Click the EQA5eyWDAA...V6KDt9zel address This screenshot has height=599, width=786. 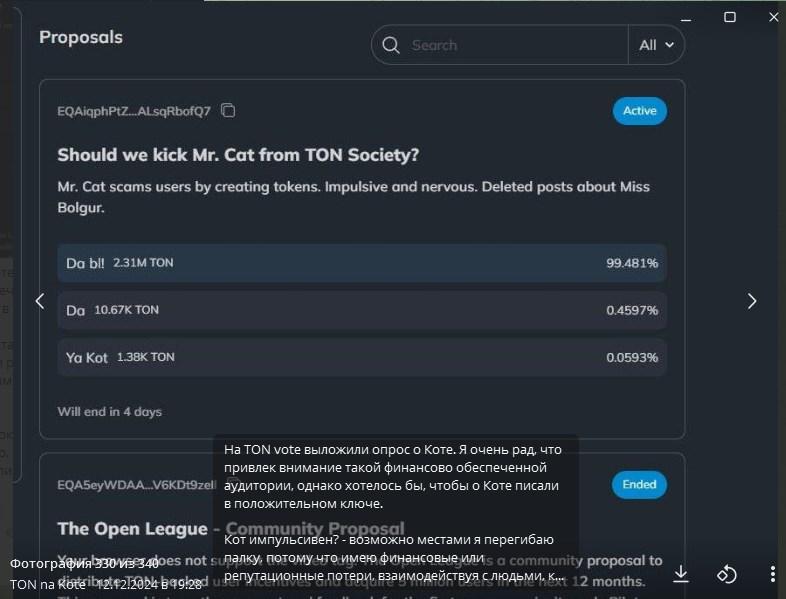tap(136, 485)
